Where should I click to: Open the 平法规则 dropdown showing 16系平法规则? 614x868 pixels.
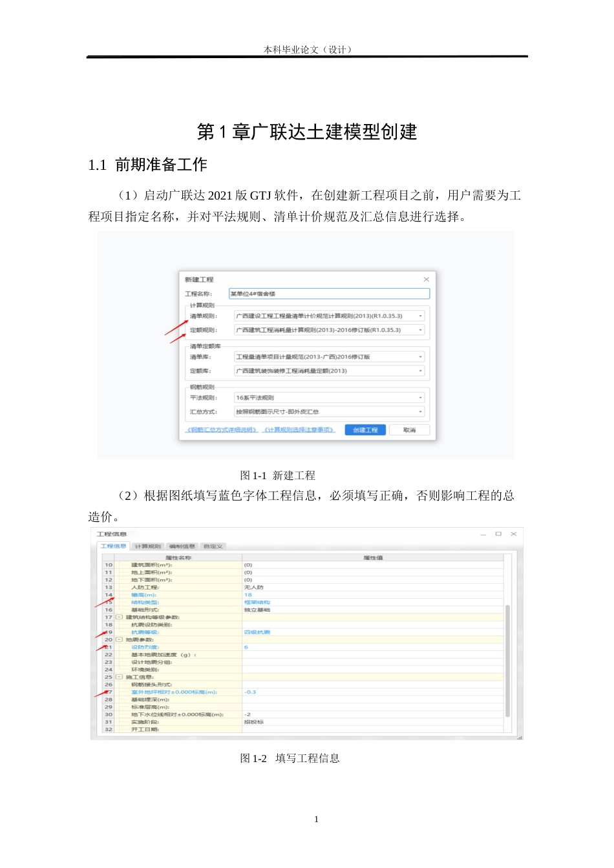click(420, 397)
